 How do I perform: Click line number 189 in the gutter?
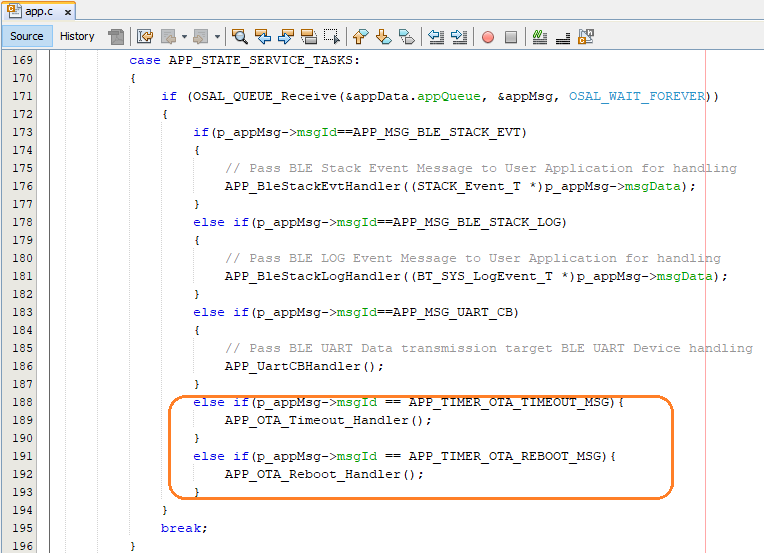click(21, 420)
